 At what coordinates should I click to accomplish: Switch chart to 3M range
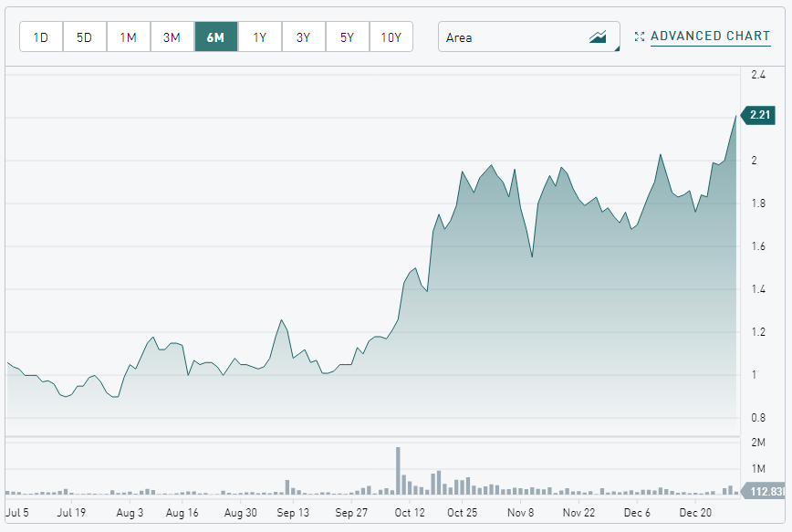(172, 37)
